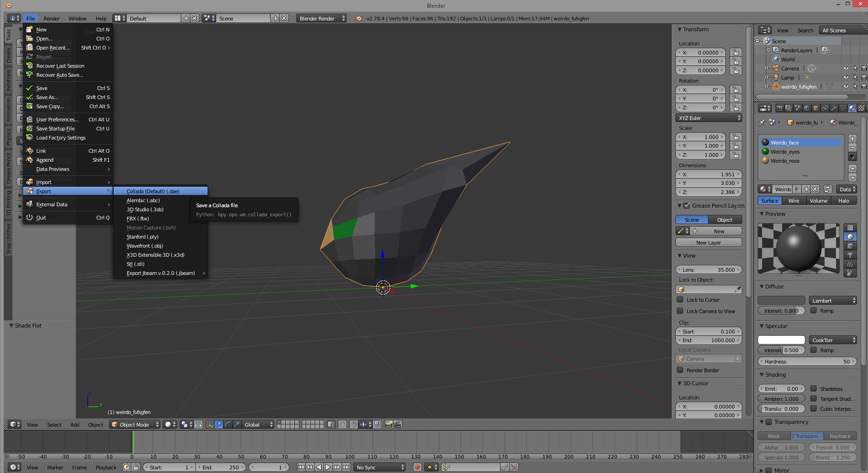Hide the Camera with its eye icon

(x=846, y=69)
